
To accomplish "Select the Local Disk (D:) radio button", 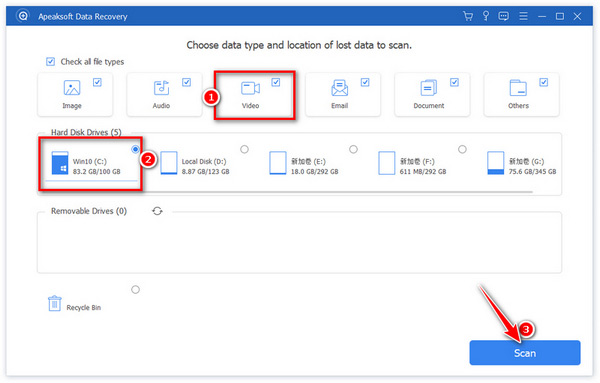I will pos(244,149).
